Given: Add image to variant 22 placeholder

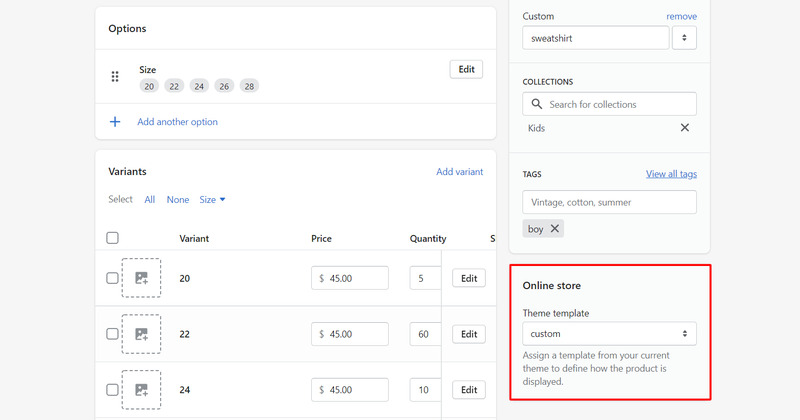Looking at the screenshot, I should [141, 334].
